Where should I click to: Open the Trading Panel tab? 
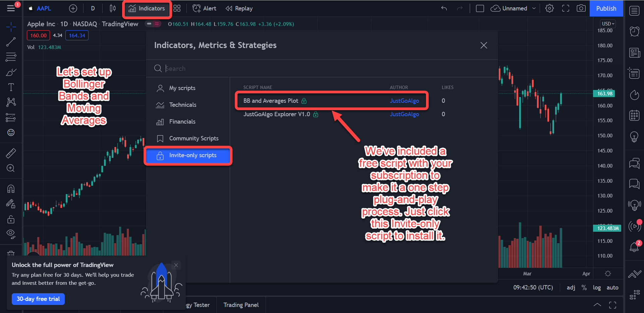point(241,305)
